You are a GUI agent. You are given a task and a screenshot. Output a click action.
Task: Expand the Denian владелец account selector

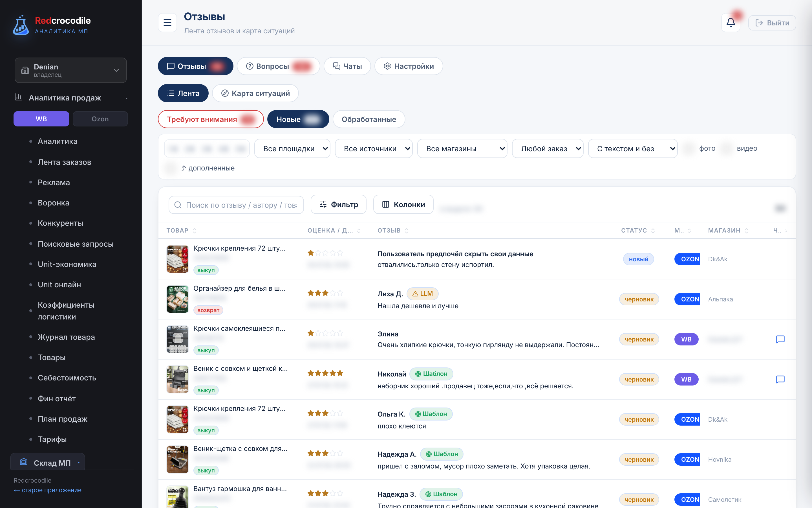(x=70, y=70)
